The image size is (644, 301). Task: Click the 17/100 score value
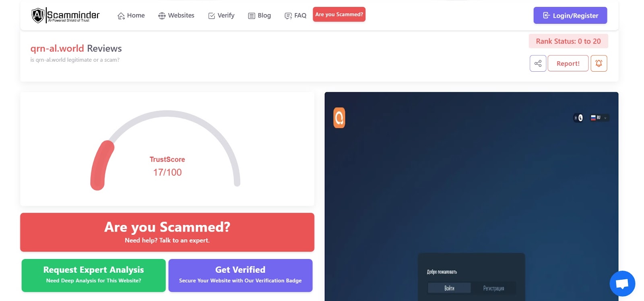[x=167, y=172]
